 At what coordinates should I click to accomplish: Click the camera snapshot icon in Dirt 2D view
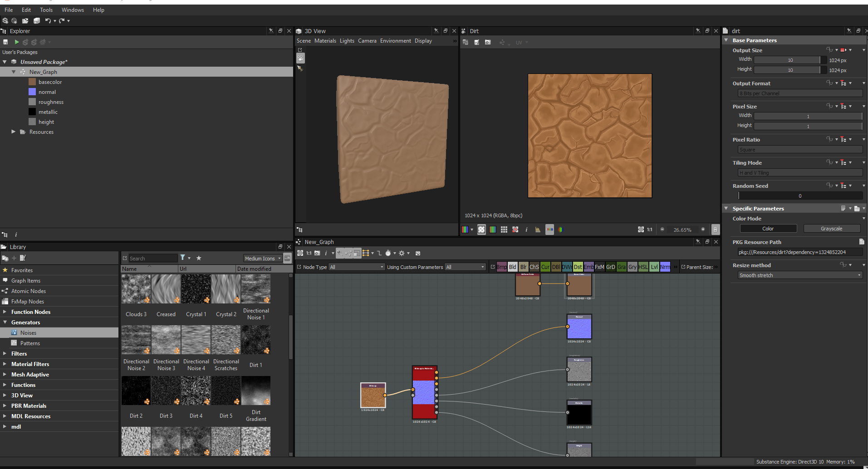488,42
